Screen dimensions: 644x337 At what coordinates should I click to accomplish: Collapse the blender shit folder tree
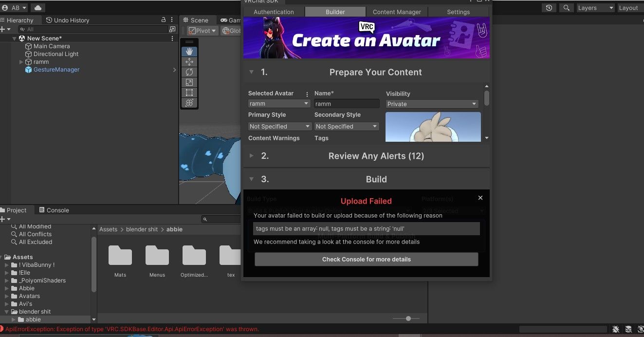[6, 312]
